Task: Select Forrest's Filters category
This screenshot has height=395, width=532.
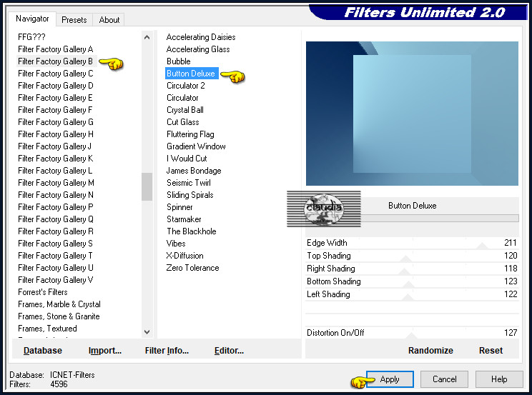Action: [x=43, y=292]
